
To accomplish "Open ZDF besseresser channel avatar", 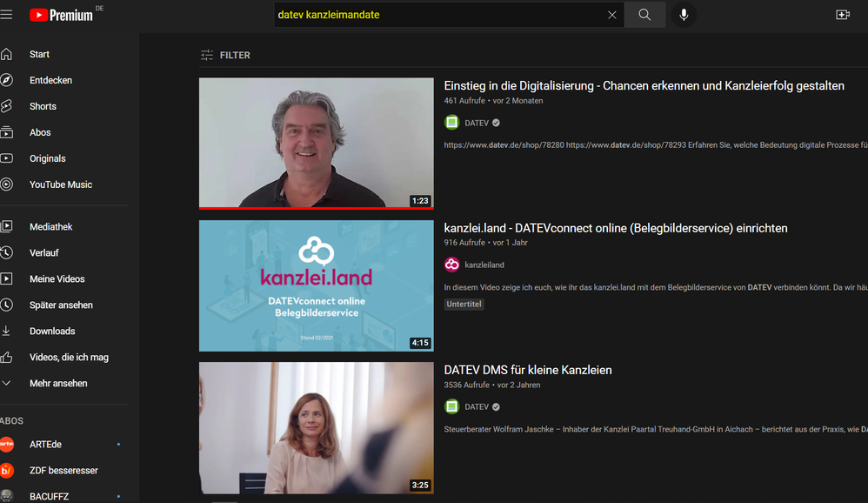I will (x=7, y=470).
